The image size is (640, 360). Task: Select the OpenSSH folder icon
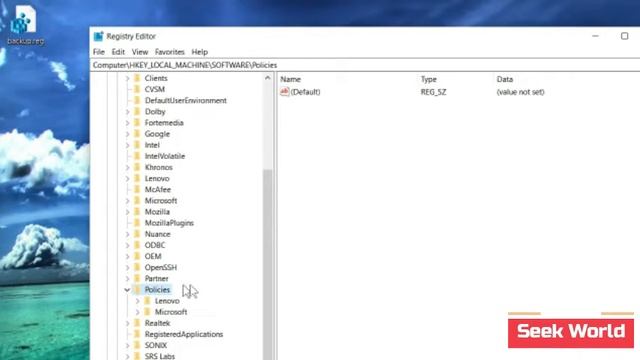tap(137, 267)
